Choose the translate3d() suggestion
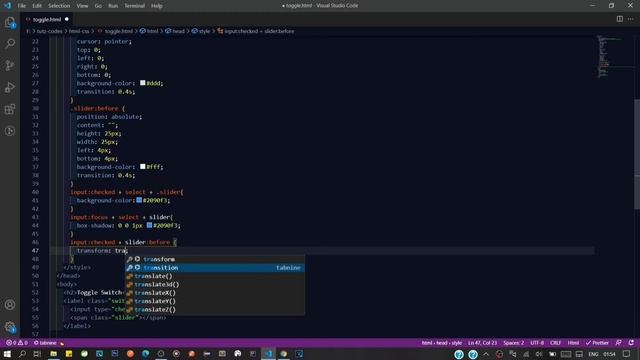640x360 pixels. (215, 284)
